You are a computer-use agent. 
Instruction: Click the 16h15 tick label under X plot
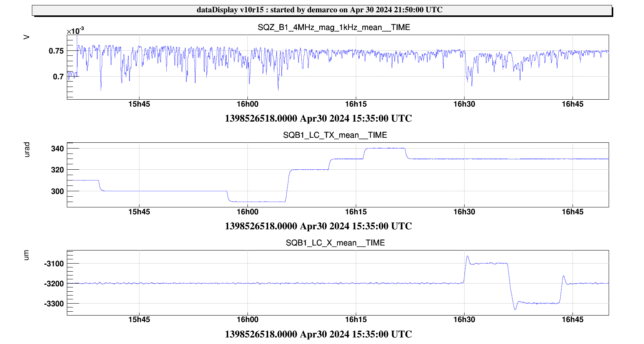click(x=356, y=320)
